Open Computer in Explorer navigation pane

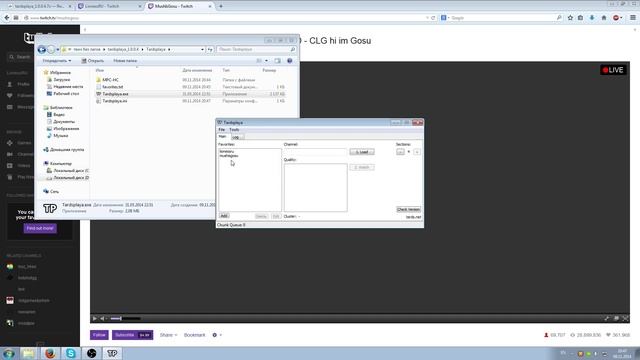(x=61, y=163)
